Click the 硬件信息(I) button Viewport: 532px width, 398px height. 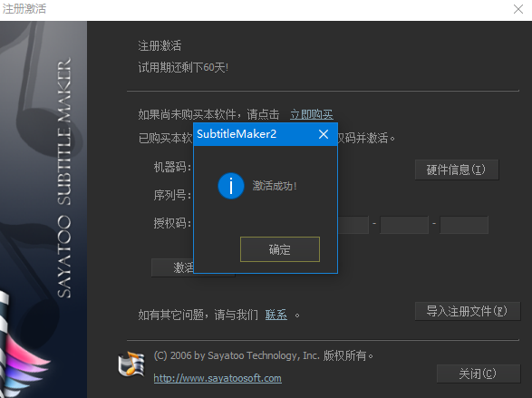coord(457,170)
